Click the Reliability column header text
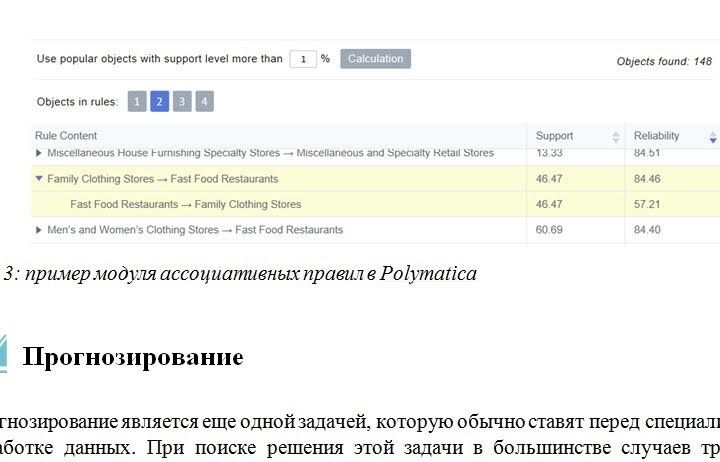Image resolution: width=720 pixels, height=462 pixels. (x=656, y=136)
